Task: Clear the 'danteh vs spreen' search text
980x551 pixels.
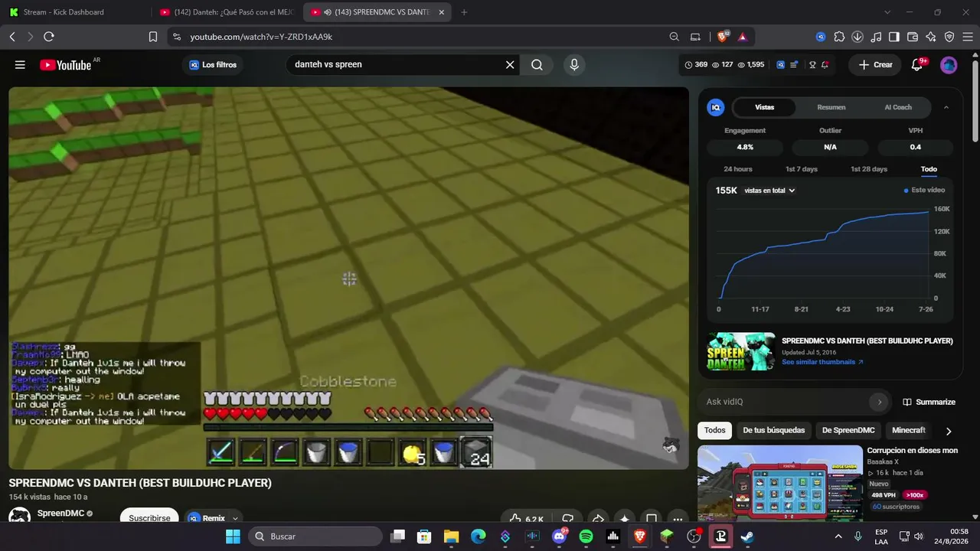Action: [510, 65]
